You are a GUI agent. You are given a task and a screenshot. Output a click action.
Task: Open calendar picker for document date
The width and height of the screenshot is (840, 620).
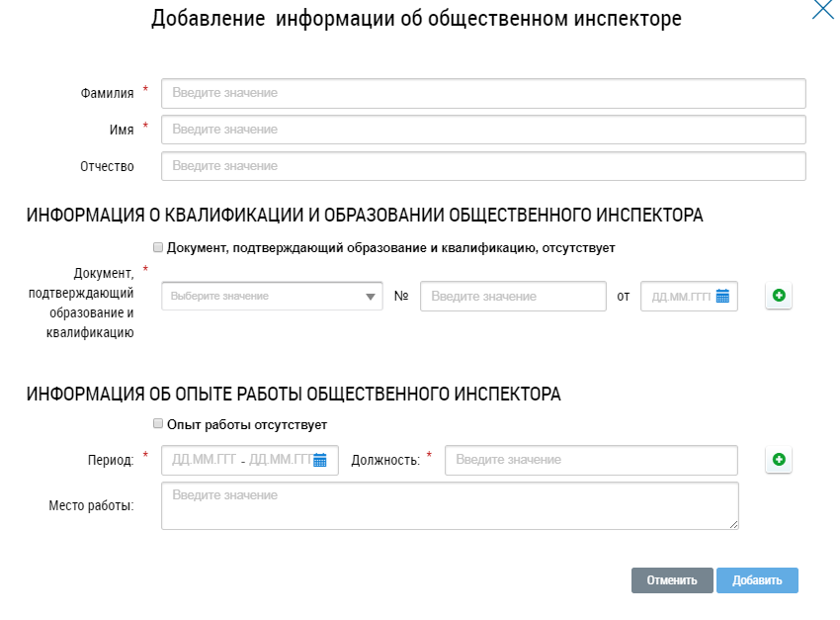(x=722, y=296)
